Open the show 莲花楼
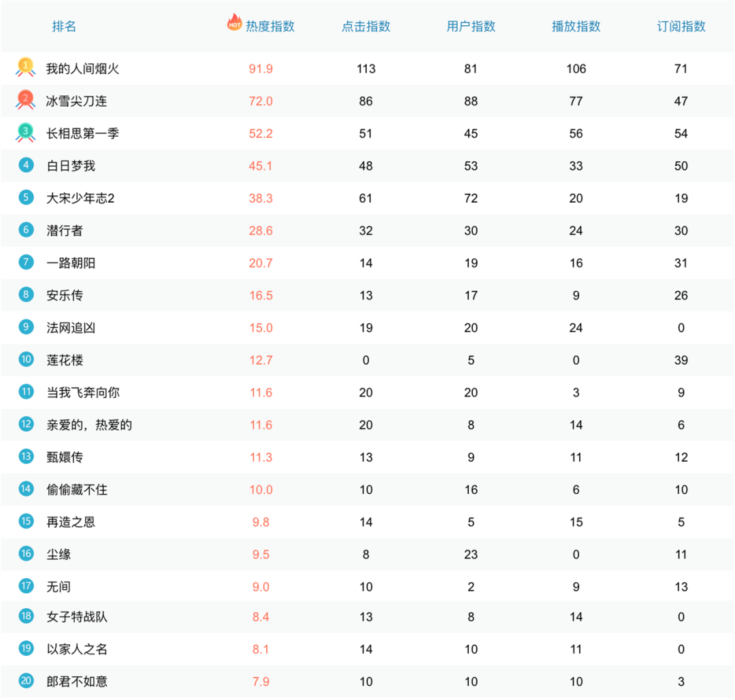735x700 pixels. (x=65, y=361)
